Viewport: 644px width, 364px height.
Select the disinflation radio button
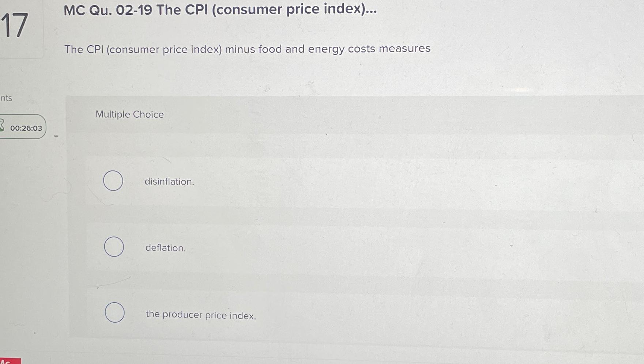click(x=113, y=181)
